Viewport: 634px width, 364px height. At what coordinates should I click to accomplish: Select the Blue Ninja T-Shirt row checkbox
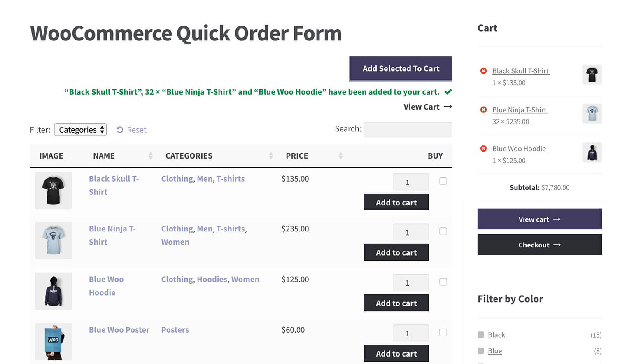pos(443,231)
